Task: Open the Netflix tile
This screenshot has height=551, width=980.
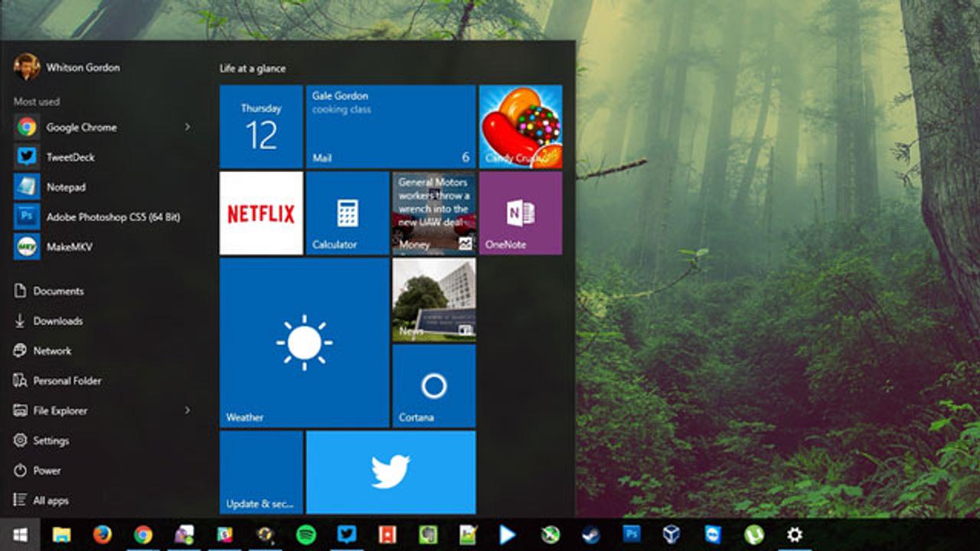Action: coord(260,213)
